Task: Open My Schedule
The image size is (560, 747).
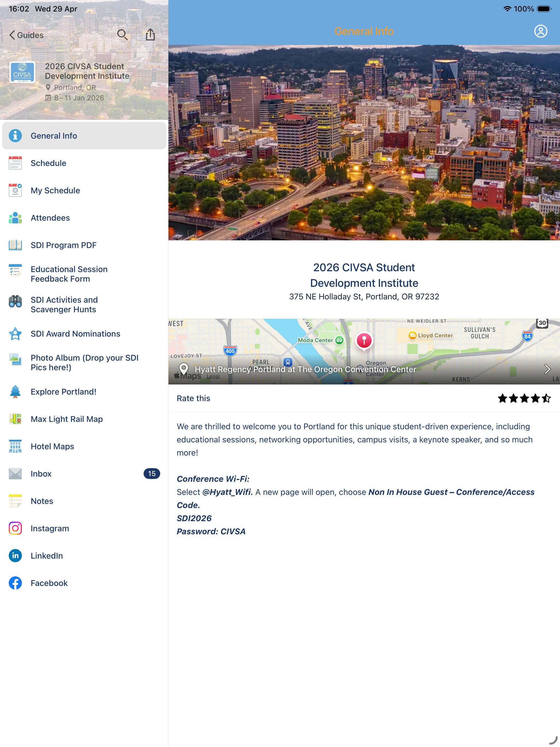Action: click(84, 191)
